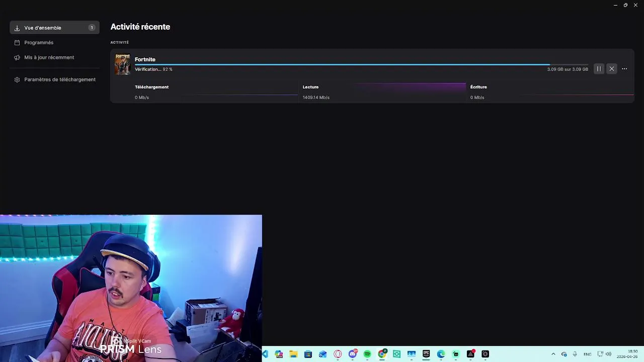Open Mis à jour récemment section
The image size is (644, 362).
[54, 57]
